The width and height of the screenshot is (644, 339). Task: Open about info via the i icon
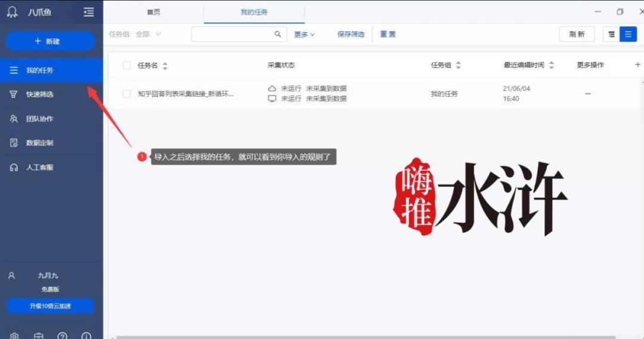pos(86,335)
